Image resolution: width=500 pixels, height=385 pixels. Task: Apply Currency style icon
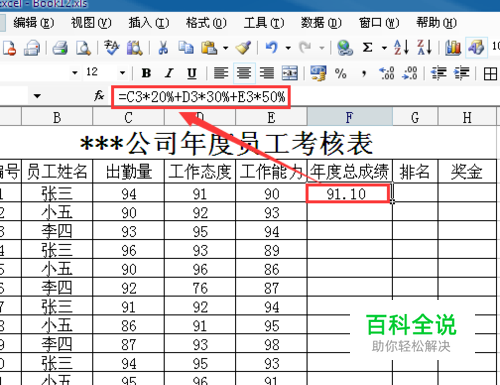click(318, 73)
